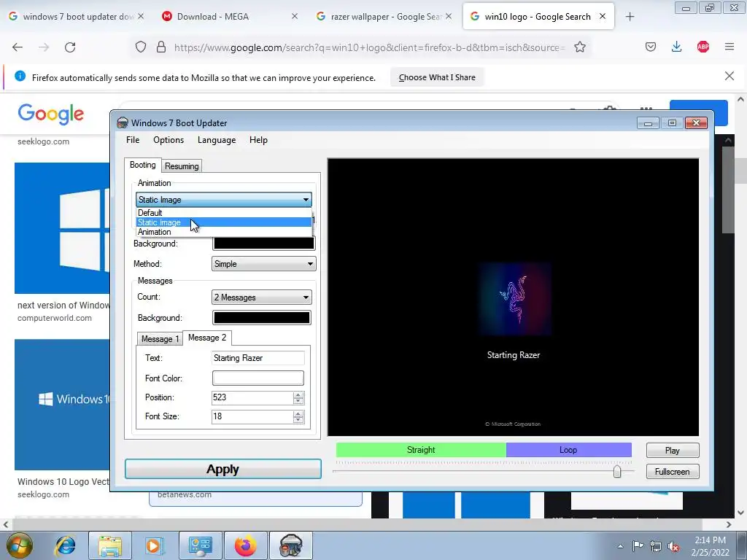Reload the page in Firefox
This screenshot has width=747, height=560.
(70, 47)
